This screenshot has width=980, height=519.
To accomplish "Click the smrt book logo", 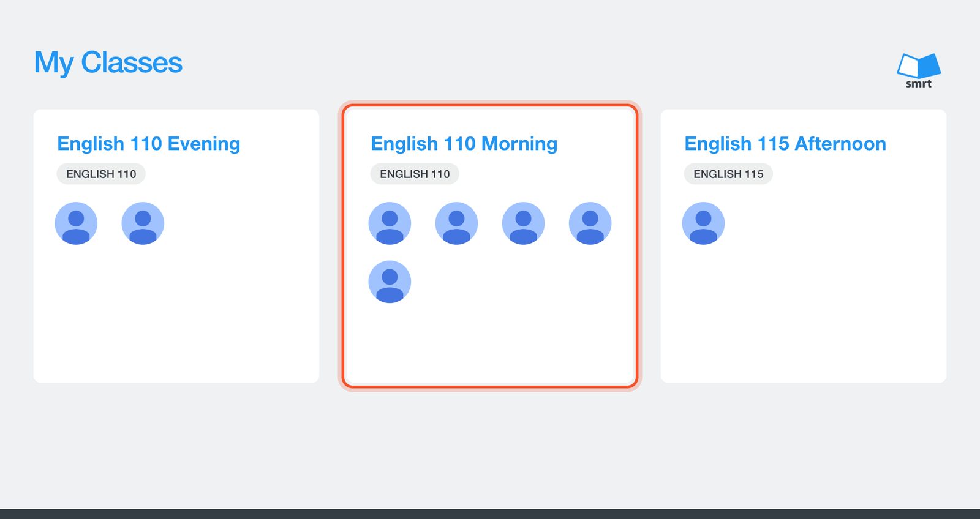I will 919,70.
